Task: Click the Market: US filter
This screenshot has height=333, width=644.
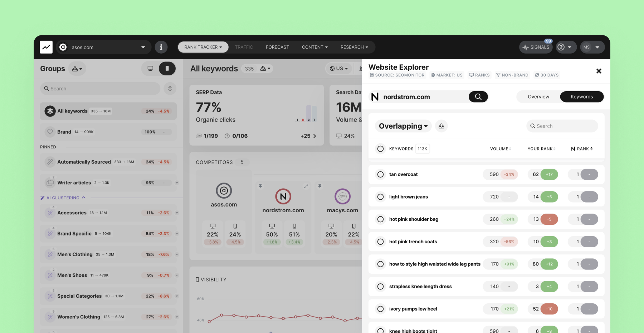Action: [x=447, y=75]
